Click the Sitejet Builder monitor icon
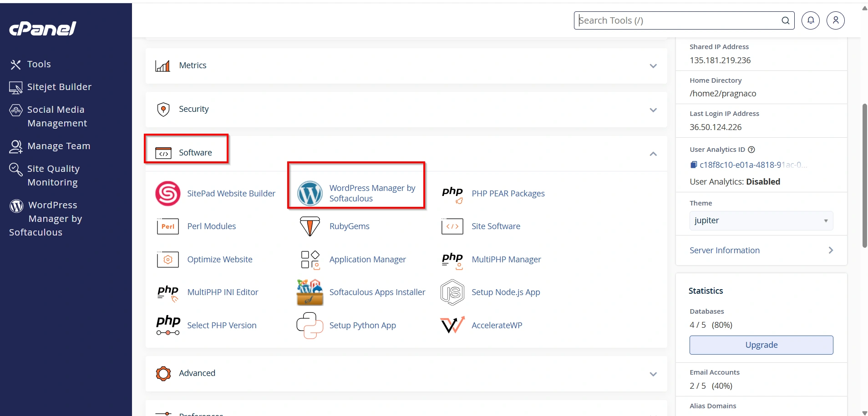 16,87
